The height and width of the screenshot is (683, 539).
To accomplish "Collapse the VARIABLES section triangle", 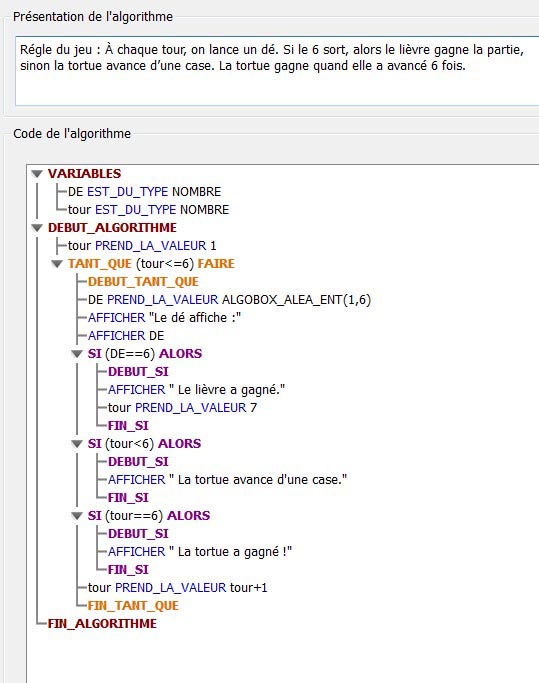I will [x=37, y=174].
